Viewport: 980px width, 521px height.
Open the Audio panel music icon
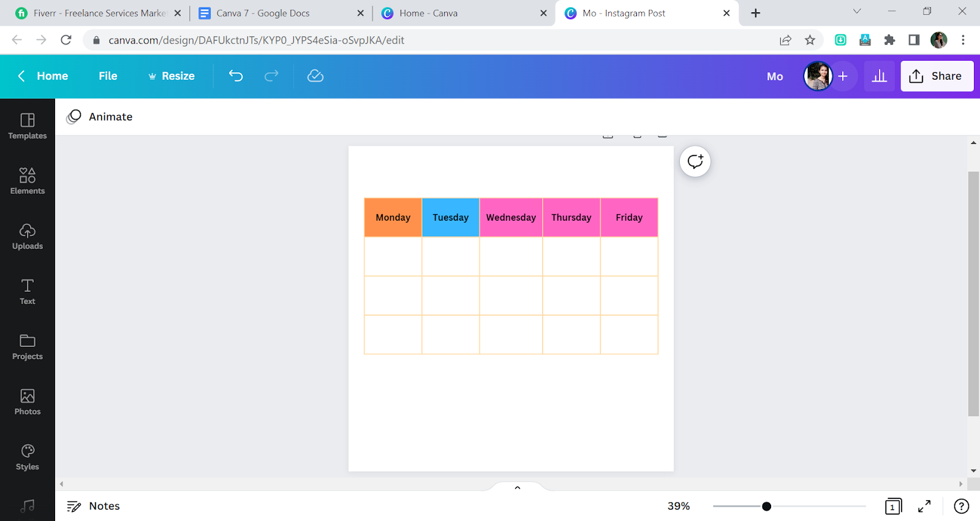pos(28,506)
